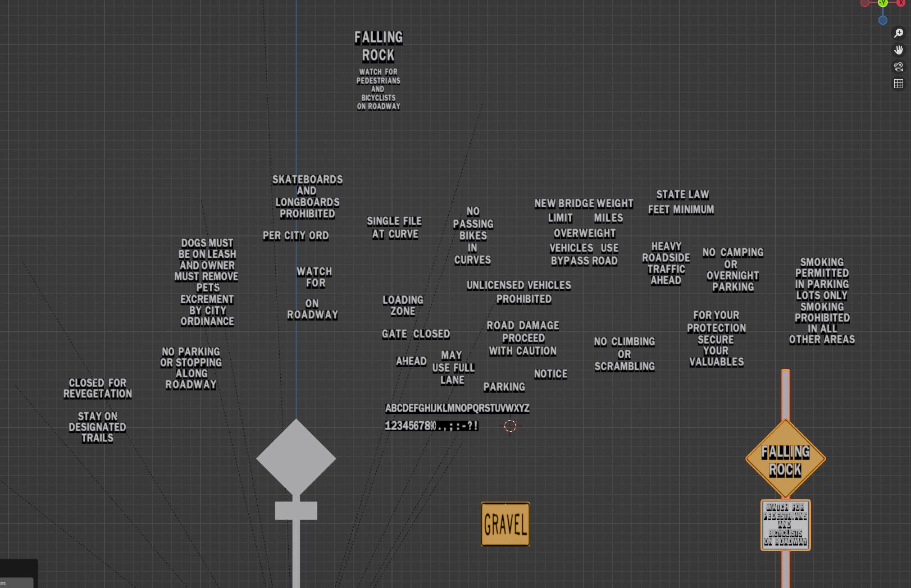Viewport: 911px width, 588px height.
Task: Select the GATE CLOSED text
Action: click(x=416, y=334)
